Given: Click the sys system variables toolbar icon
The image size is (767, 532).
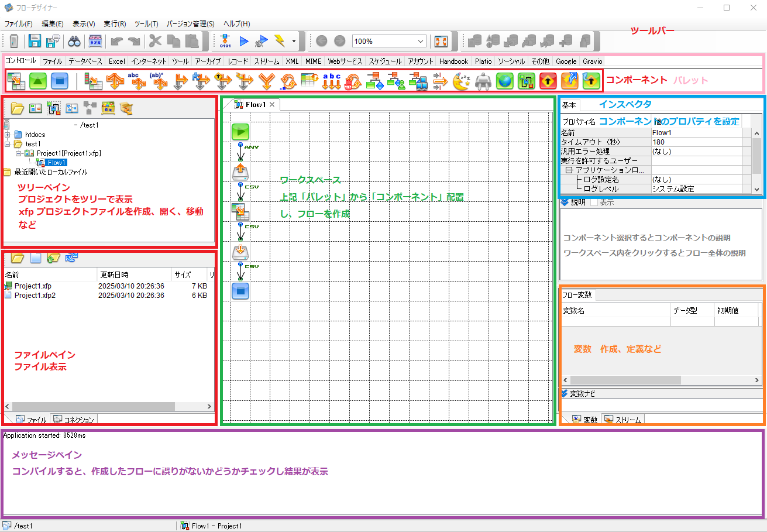Looking at the screenshot, I should point(95,41).
